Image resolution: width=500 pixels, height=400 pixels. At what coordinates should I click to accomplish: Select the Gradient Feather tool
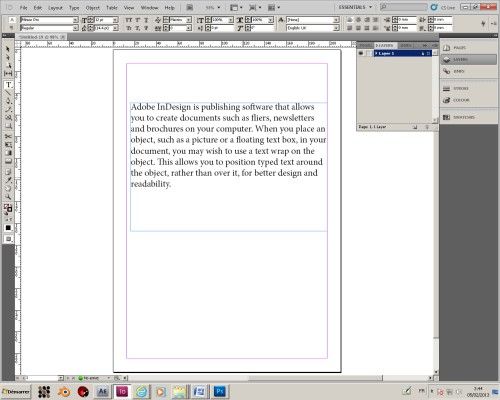pyautogui.click(x=8, y=161)
